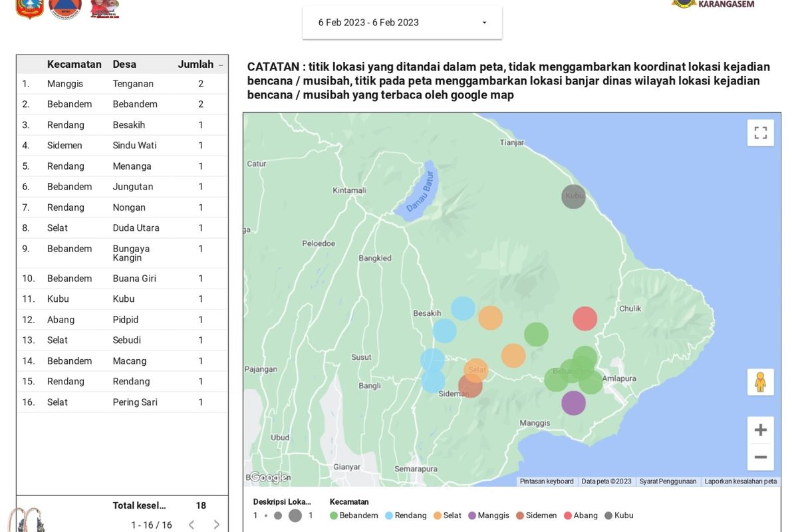Select the Tenganan row in the table
The image size is (798, 532).
[x=133, y=84]
